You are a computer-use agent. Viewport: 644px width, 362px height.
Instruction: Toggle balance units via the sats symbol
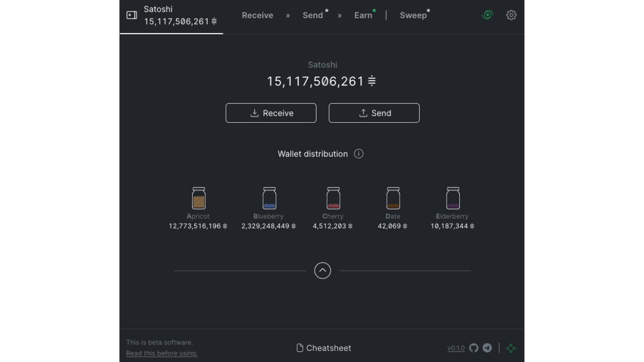372,81
